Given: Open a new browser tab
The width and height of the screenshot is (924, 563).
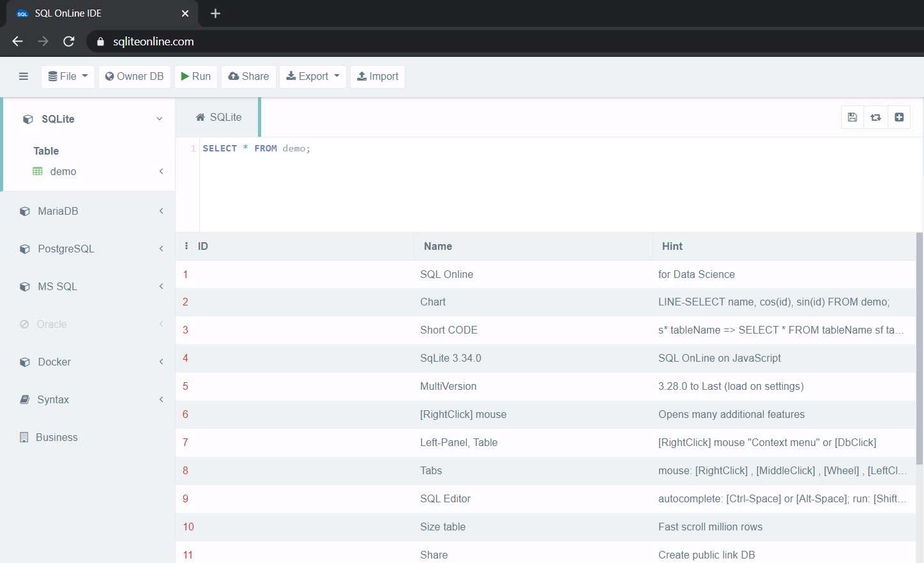Looking at the screenshot, I should (215, 13).
